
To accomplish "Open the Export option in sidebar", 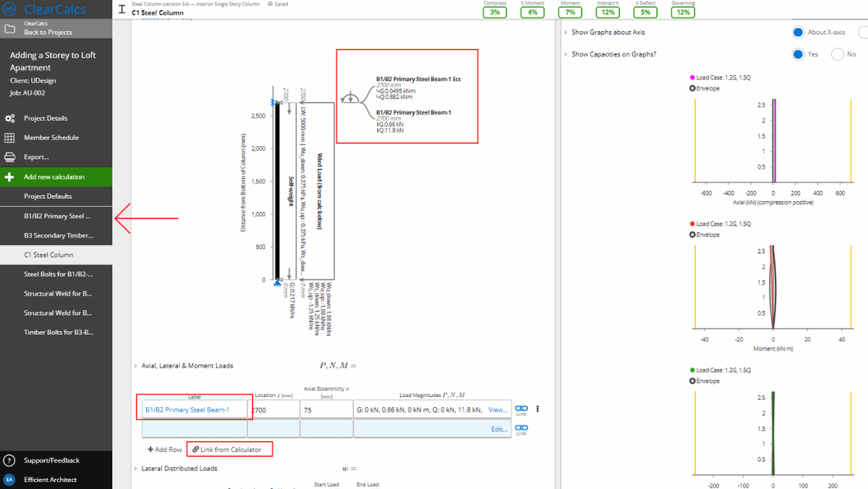I will [56, 157].
